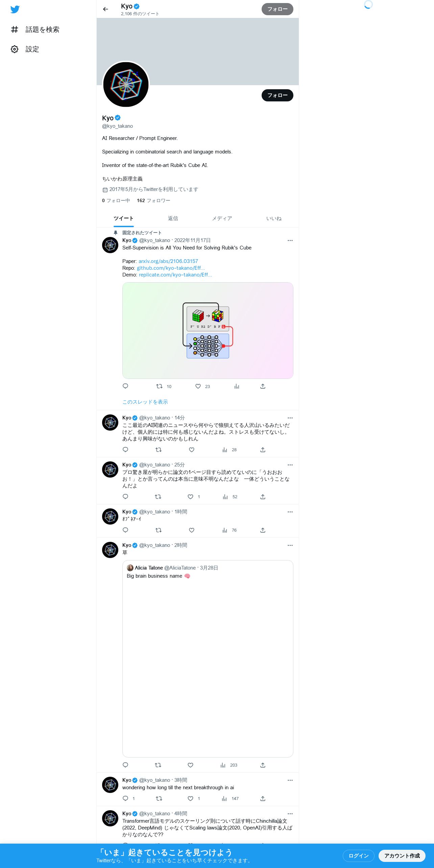Go back with the left arrow icon
The image size is (434, 868).
pyautogui.click(x=105, y=9)
